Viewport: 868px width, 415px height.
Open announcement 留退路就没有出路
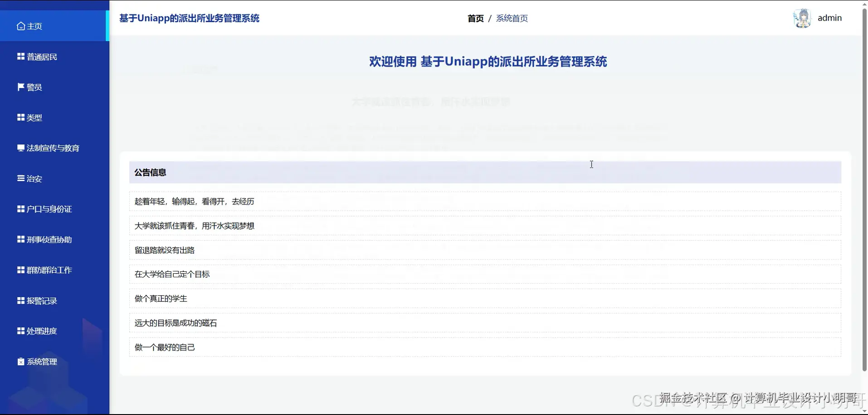[485, 250]
